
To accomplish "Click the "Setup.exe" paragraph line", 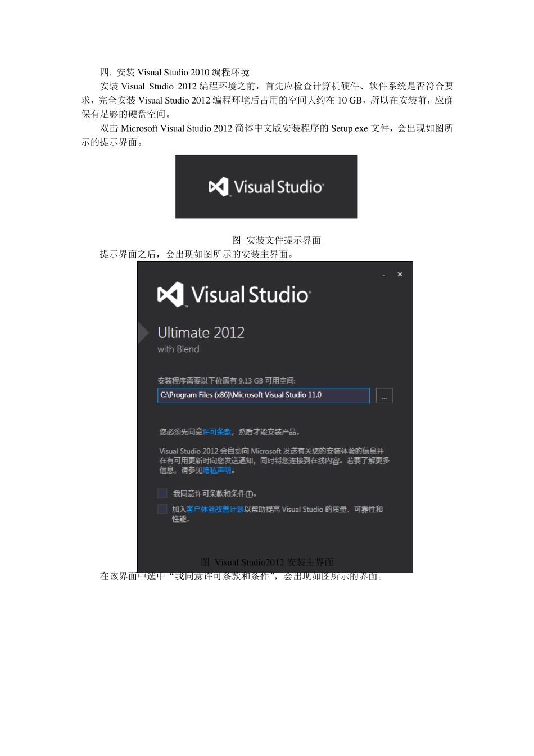I will (x=277, y=128).
